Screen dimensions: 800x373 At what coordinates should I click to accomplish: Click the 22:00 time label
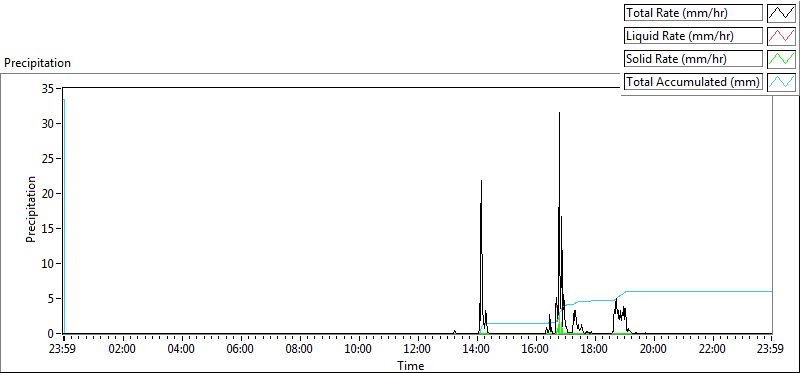tap(713, 350)
